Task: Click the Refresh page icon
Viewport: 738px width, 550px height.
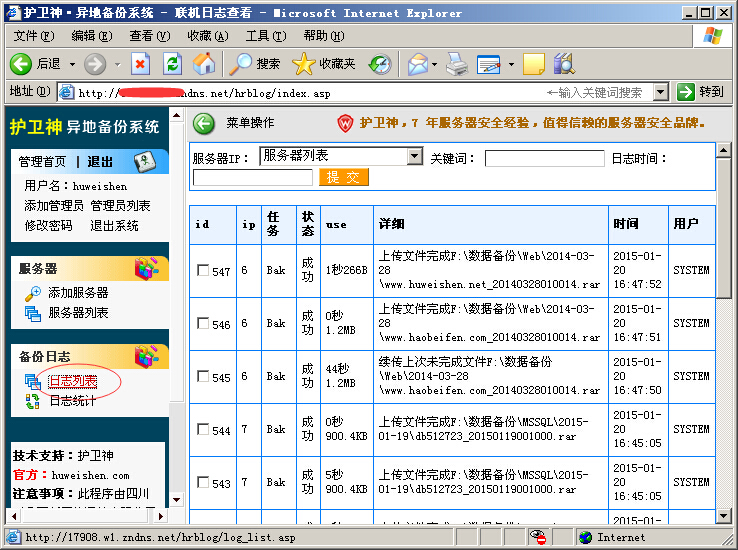Action: [172, 64]
